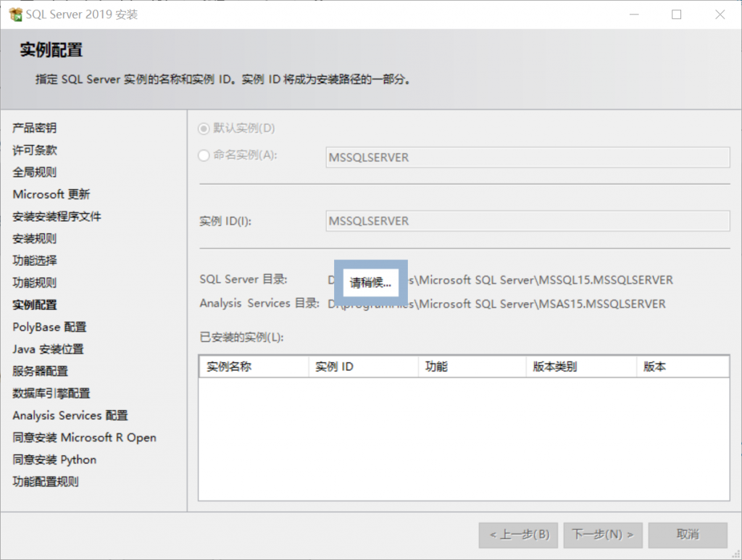Sort by 版本类别 column header

pyautogui.click(x=580, y=367)
